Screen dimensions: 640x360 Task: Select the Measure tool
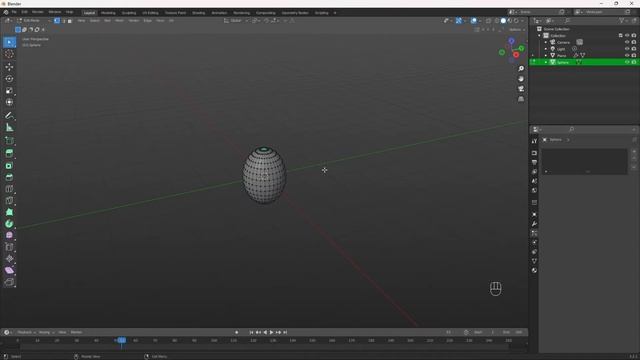click(9, 128)
